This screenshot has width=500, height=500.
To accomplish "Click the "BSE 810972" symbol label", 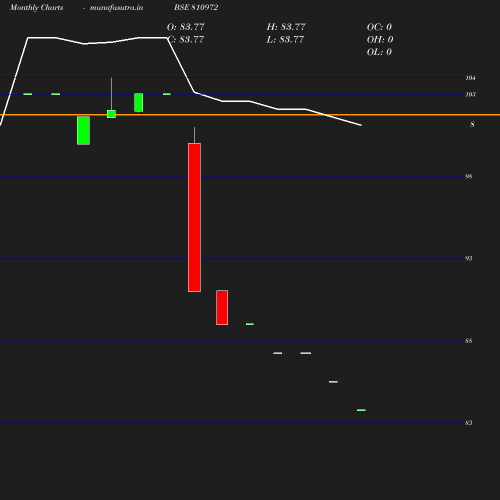I will coord(196,7).
